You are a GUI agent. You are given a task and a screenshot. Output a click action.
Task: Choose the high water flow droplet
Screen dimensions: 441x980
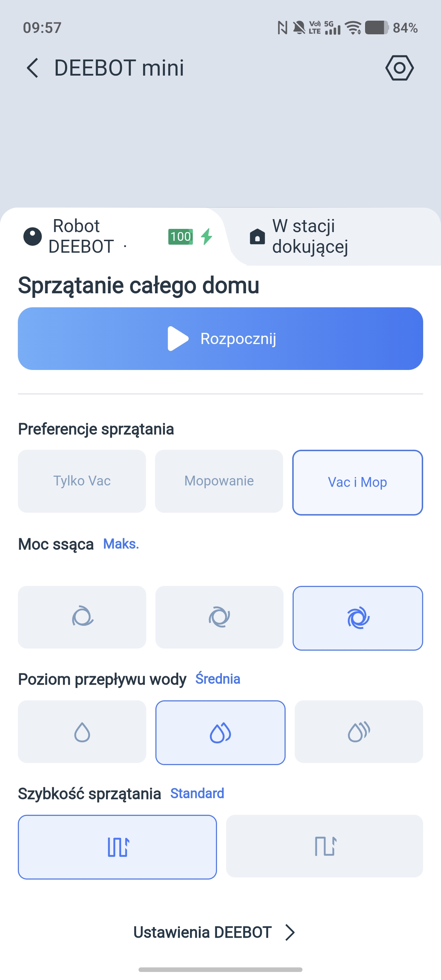[358, 731]
